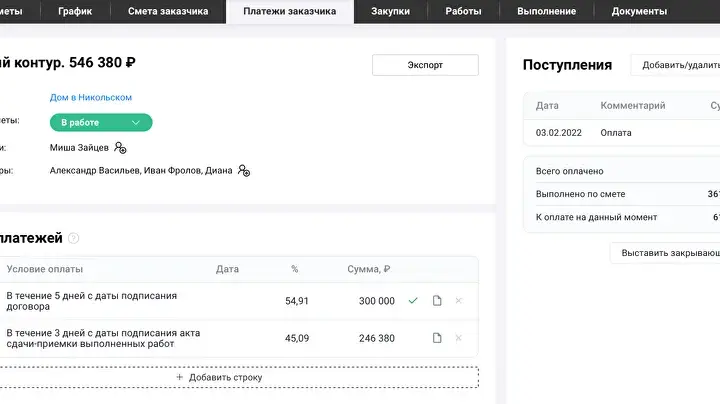Go to the «Закупки» tab
This screenshot has width=720, height=404.
click(x=390, y=11)
